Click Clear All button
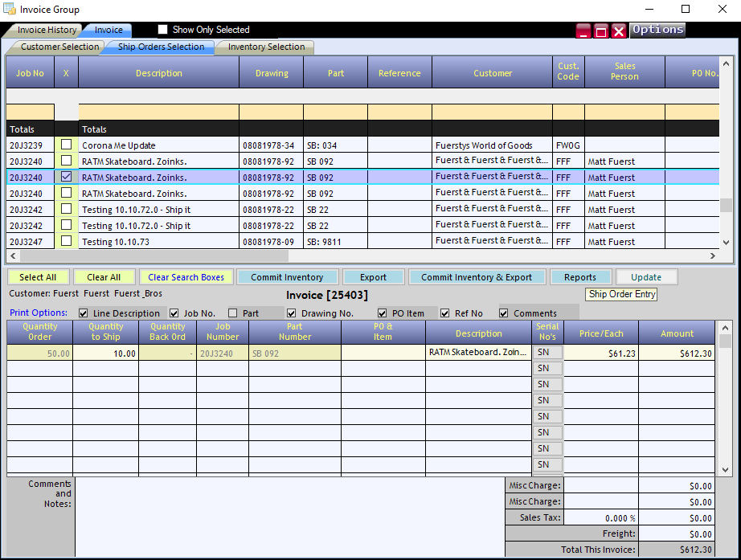741x560 pixels. point(104,277)
